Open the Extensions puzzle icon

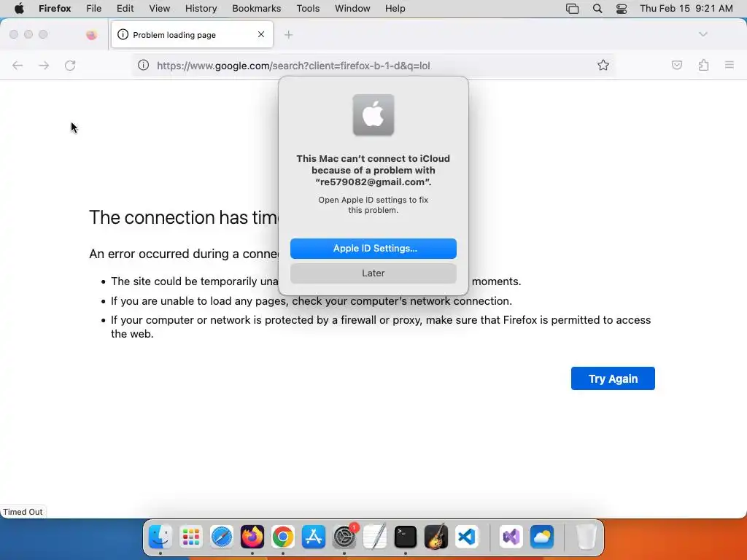click(703, 65)
